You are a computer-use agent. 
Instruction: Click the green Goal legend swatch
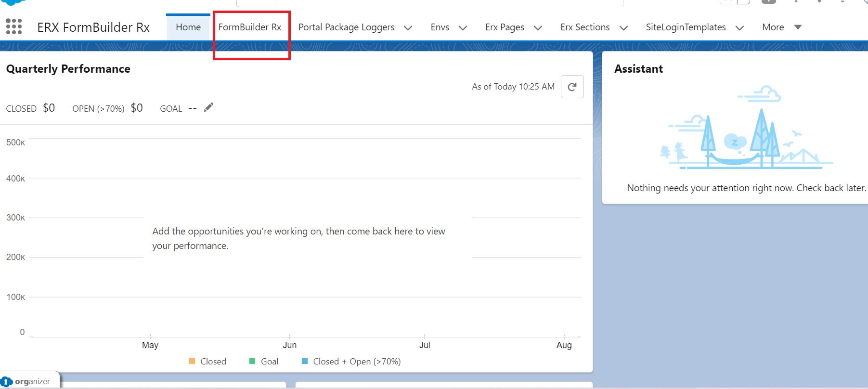click(x=252, y=361)
